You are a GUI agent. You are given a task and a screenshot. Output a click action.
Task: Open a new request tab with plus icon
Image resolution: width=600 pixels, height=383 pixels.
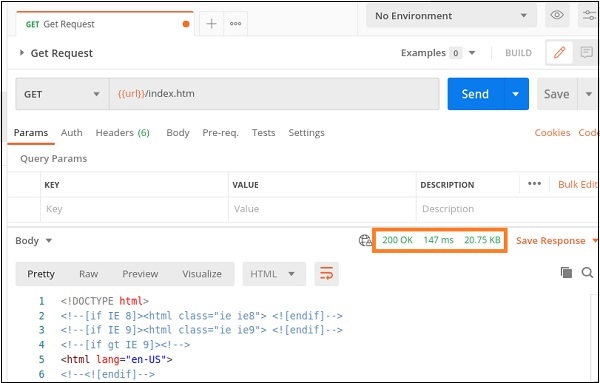pyautogui.click(x=211, y=24)
